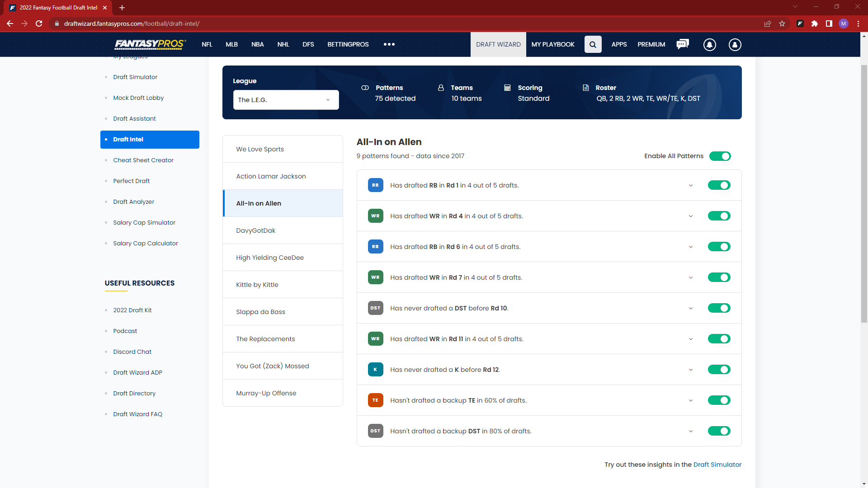Disable the backup DST pattern toggle
This screenshot has width=868, height=488.
pos(720,431)
